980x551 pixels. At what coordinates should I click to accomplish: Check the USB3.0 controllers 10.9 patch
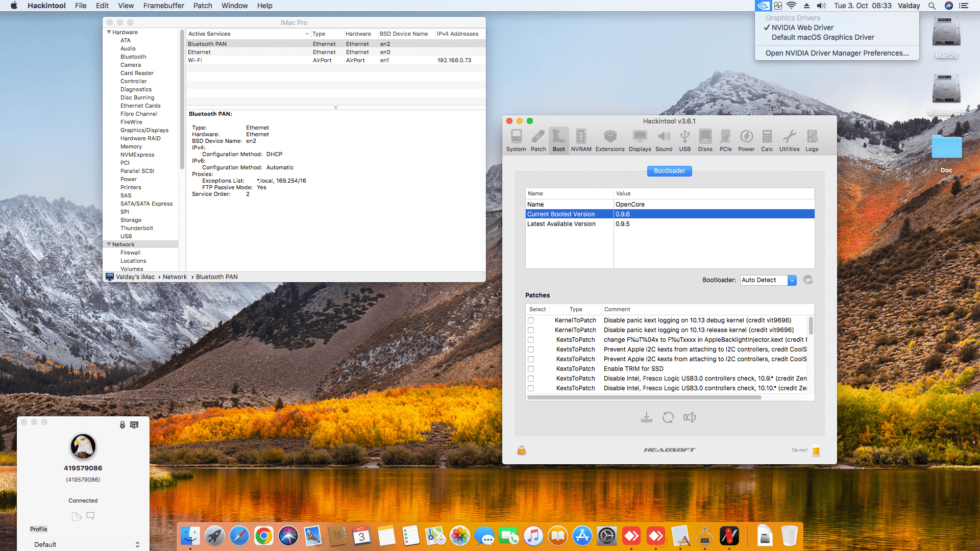[x=531, y=379]
